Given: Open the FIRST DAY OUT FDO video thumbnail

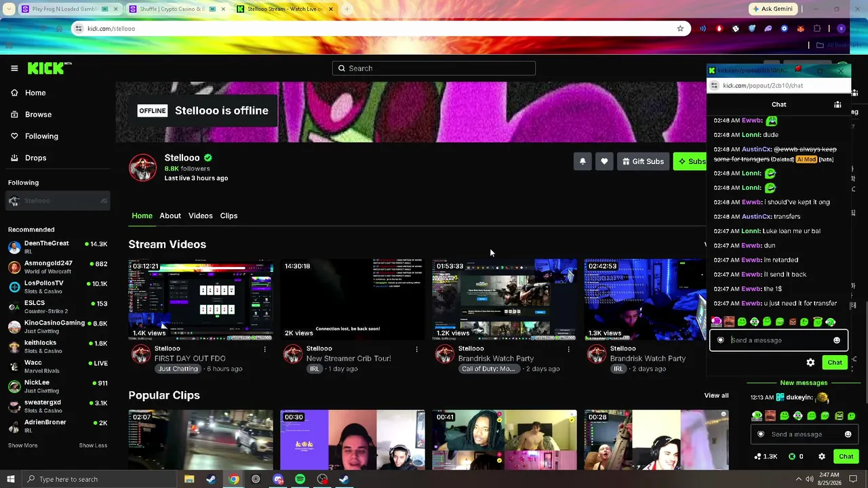Looking at the screenshot, I should pyautogui.click(x=201, y=300).
